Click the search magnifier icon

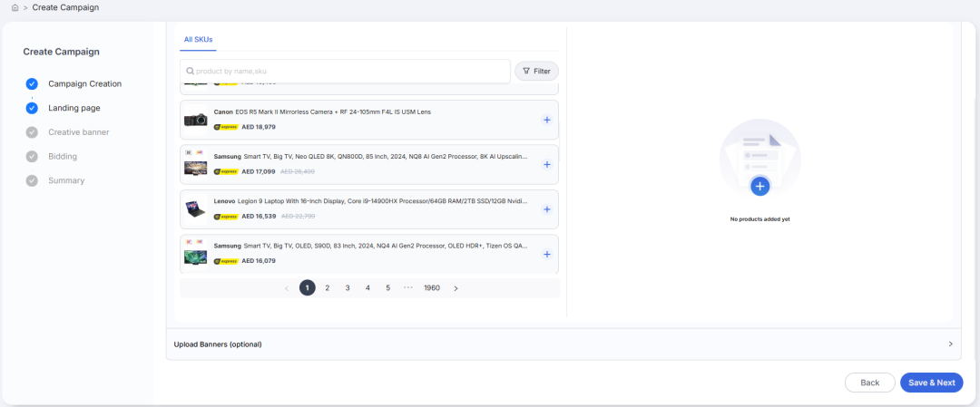tap(190, 72)
